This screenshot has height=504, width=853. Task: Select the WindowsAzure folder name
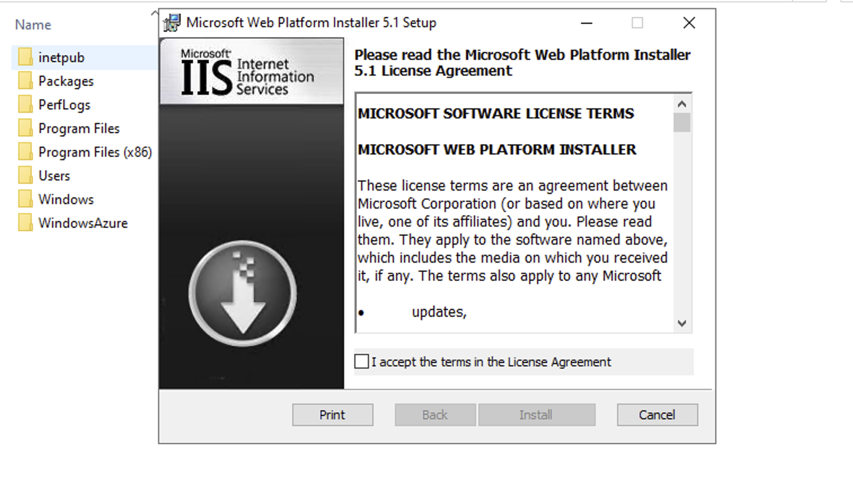(x=83, y=223)
